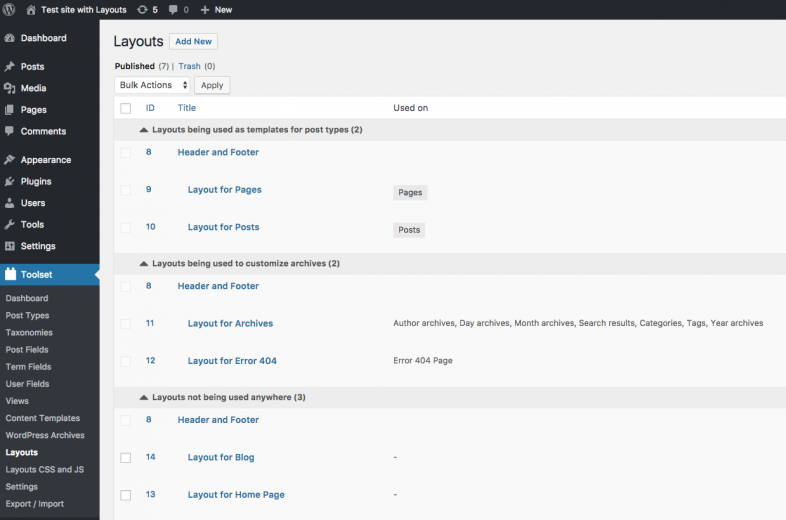Click ID 14 in the Layout for Blog row
The width and height of the screenshot is (786, 520).
tap(150, 457)
